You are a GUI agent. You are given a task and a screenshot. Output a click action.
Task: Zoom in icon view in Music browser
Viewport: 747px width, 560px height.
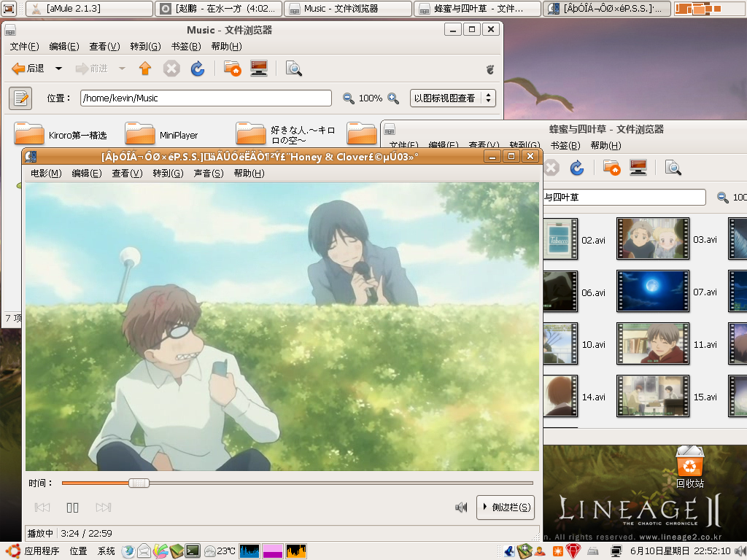tap(393, 98)
